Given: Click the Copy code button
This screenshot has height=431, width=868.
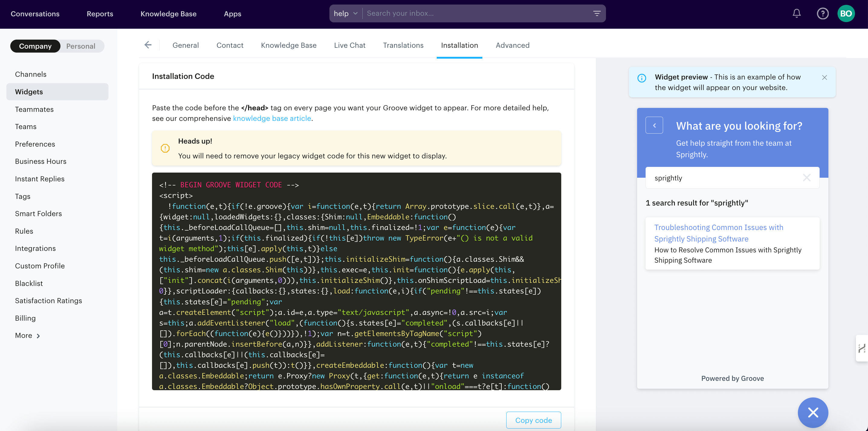Looking at the screenshot, I should click(x=533, y=420).
